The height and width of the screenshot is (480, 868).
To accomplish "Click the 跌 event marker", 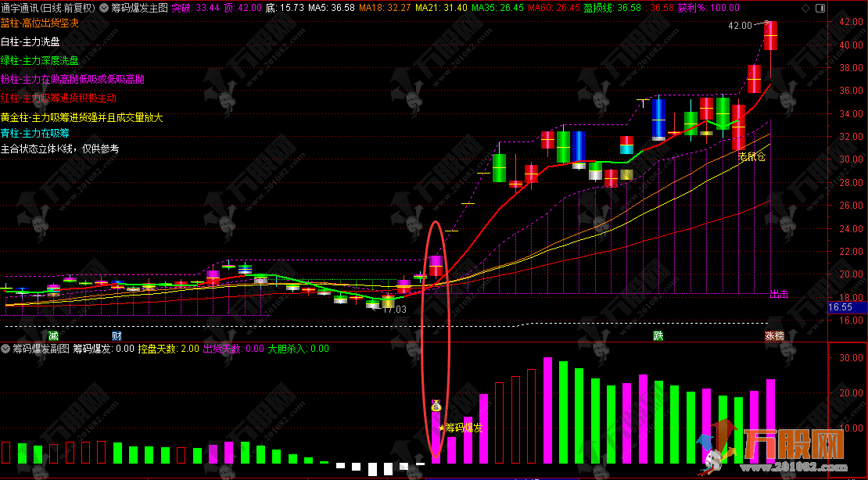I will click(658, 335).
